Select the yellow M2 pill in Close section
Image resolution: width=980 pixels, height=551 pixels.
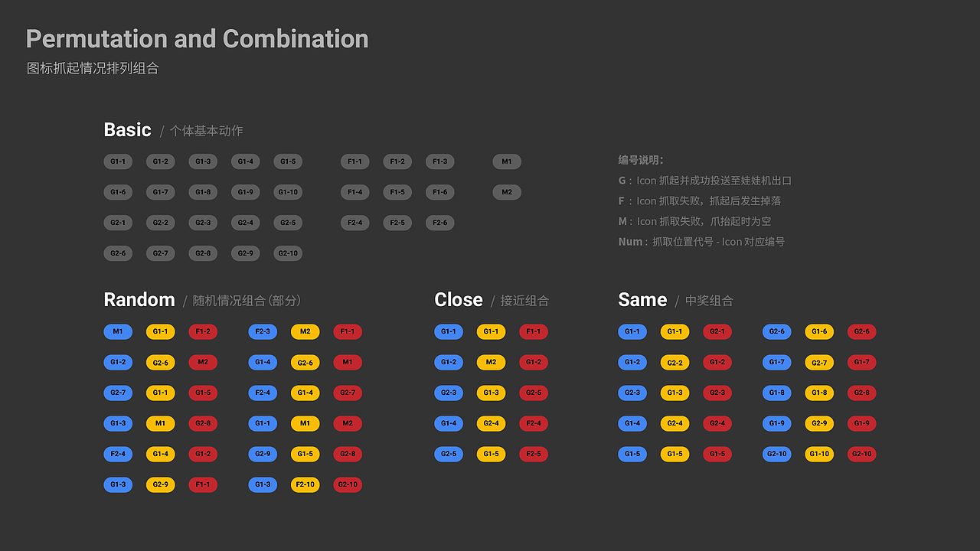491,362
